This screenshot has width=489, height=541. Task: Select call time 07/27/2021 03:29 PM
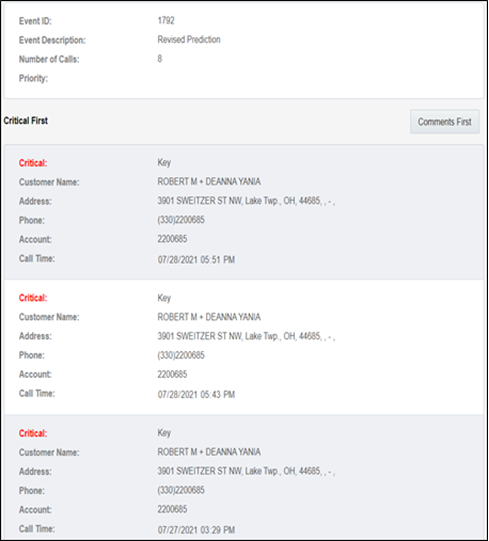click(196, 530)
